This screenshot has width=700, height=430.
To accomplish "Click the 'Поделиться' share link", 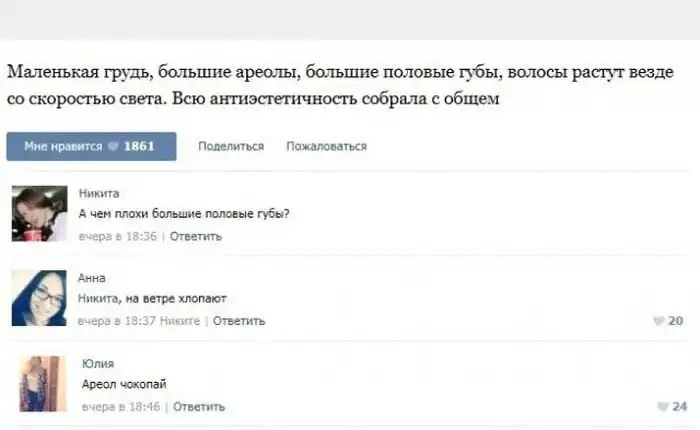I will tap(231, 146).
